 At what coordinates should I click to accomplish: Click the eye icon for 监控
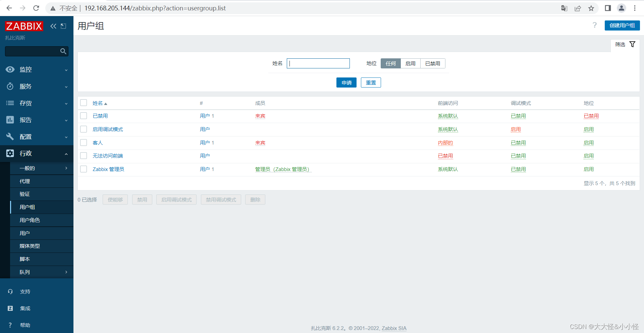click(10, 69)
